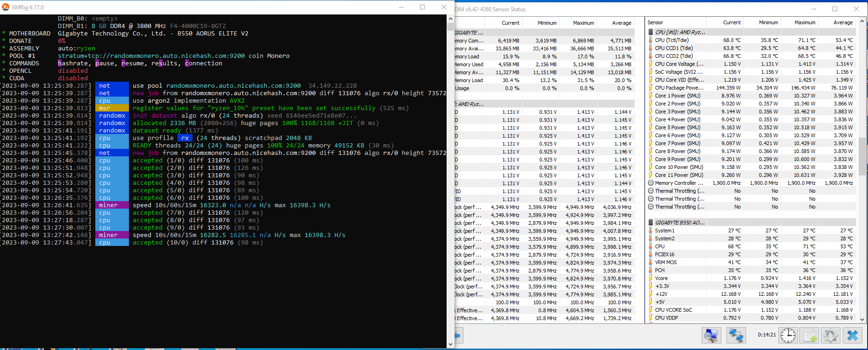Click the chip icon beside CPU [#0]: AMD Ryz...

[651, 32]
